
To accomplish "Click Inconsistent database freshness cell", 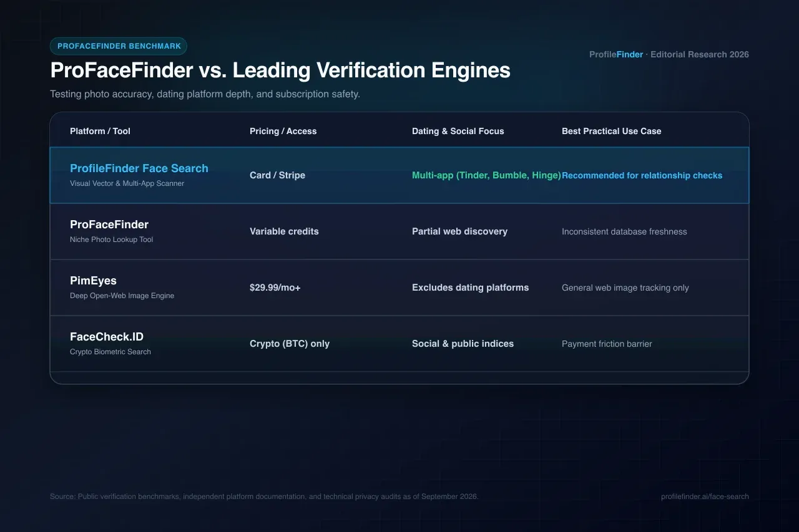I will (x=624, y=231).
